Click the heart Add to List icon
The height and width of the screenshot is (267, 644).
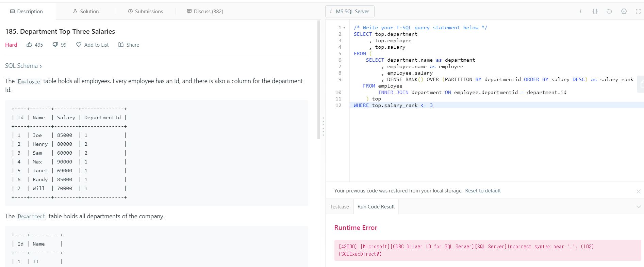click(79, 45)
